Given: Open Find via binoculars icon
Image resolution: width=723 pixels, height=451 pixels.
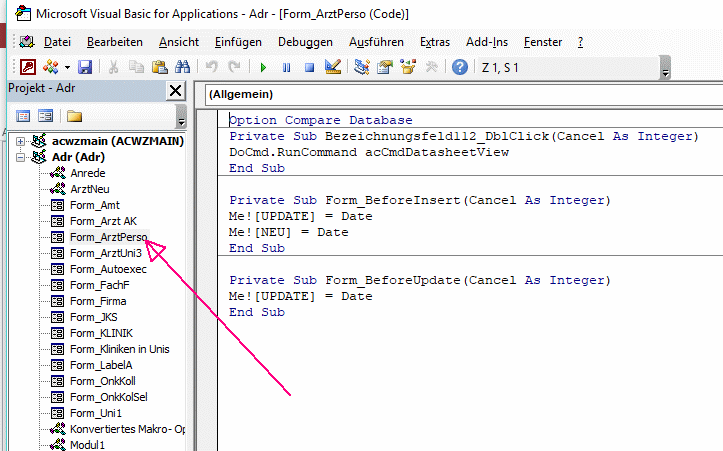Looking at the screenshot, I should (x=183, y=67).
